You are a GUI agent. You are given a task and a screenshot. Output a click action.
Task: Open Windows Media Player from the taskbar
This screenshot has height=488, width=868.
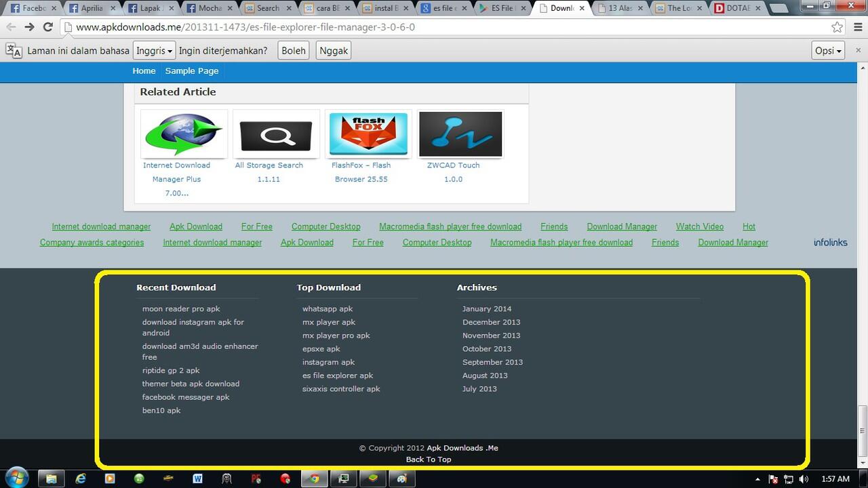pos(110,479)
